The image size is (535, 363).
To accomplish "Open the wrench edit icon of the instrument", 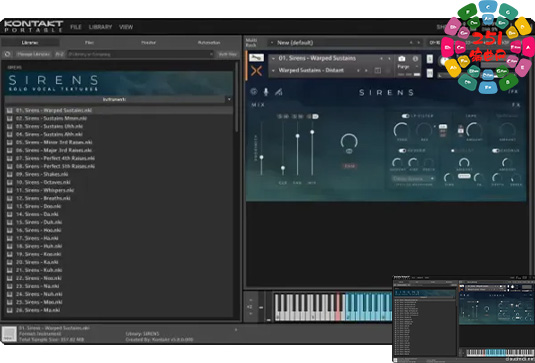I will click(256, 58).
